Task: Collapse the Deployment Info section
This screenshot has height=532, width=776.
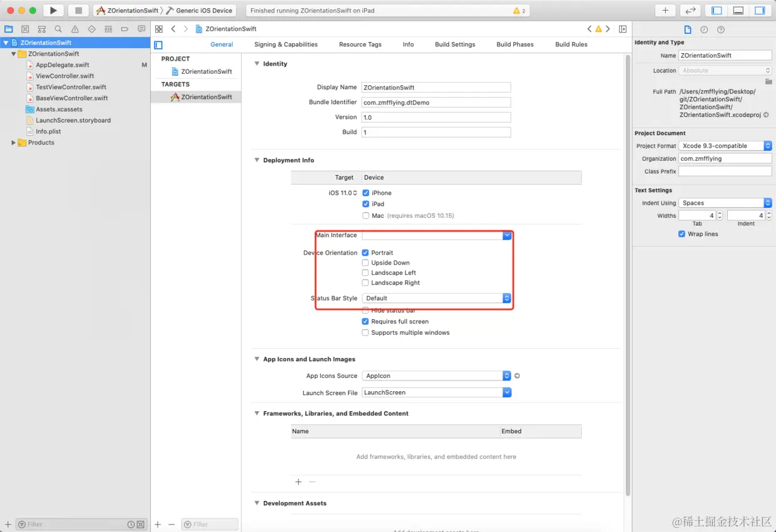Action: [x=257, y=160]
